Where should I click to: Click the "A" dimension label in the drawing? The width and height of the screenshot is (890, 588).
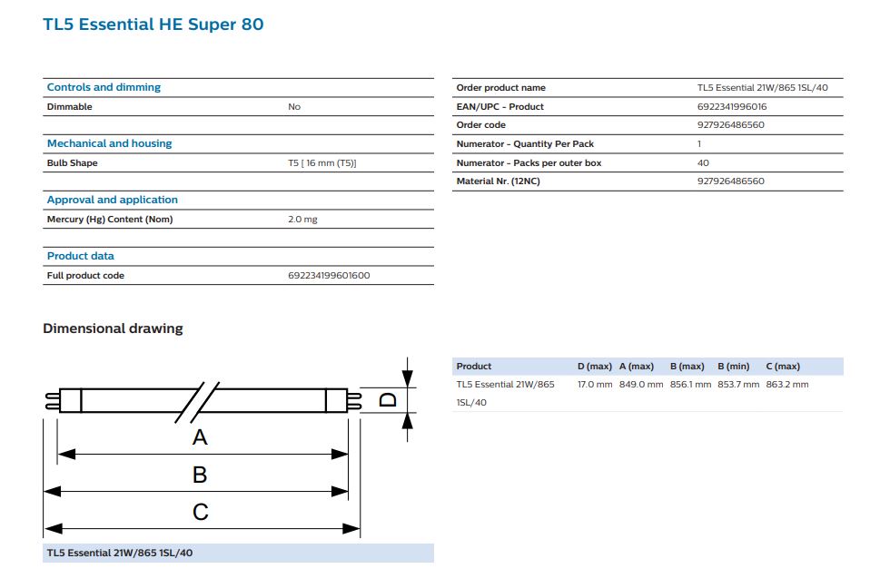click(200, 437)
